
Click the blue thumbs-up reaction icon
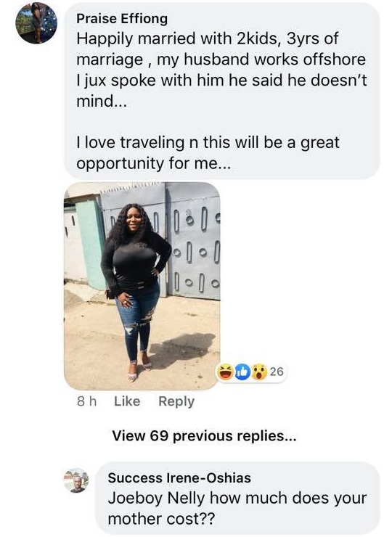pyautogui.click(x=242, y=372)
